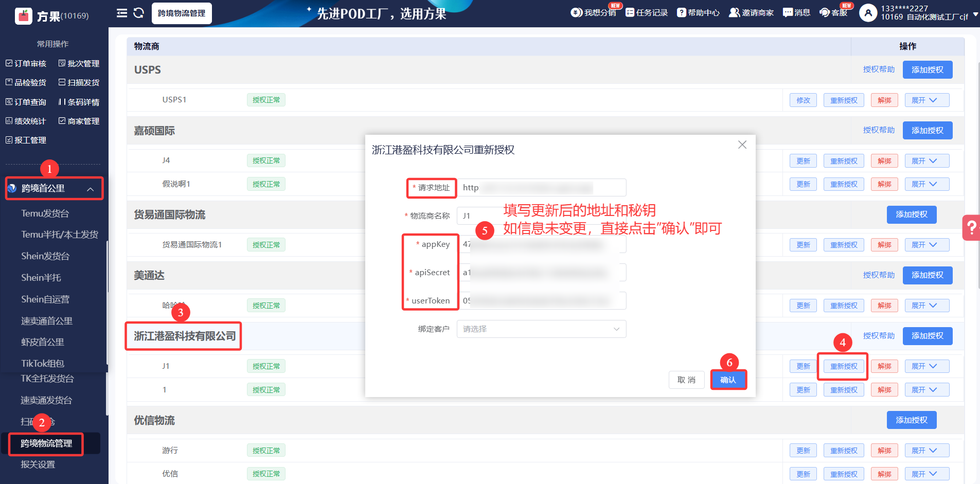Open 扫描发货 shortcut
The image size is (980, 484).
[79, 82]
